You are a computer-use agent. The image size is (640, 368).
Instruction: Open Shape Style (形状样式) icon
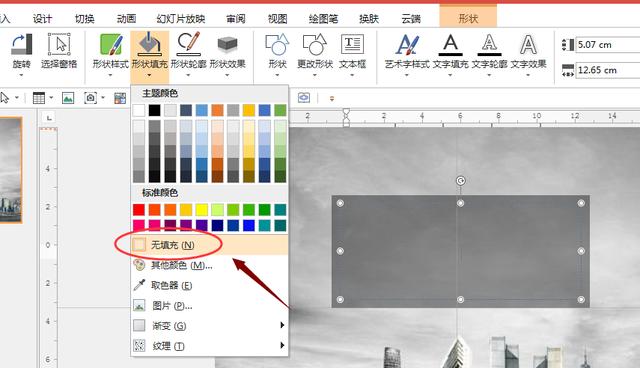tap(111, 44)
